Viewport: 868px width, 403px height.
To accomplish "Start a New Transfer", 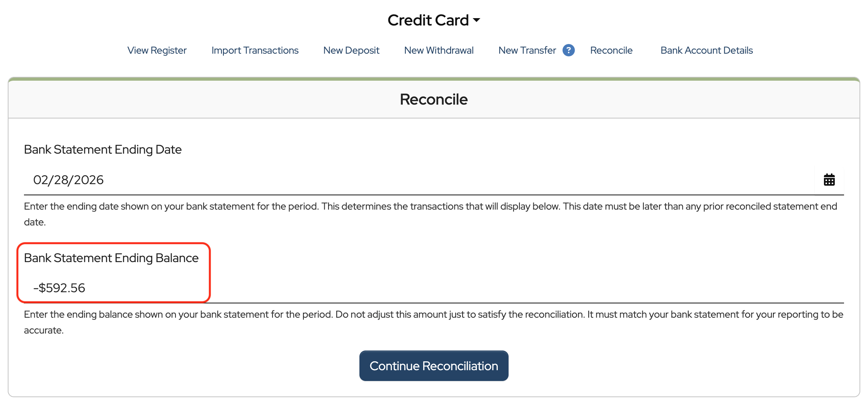I will pos(527,50).
